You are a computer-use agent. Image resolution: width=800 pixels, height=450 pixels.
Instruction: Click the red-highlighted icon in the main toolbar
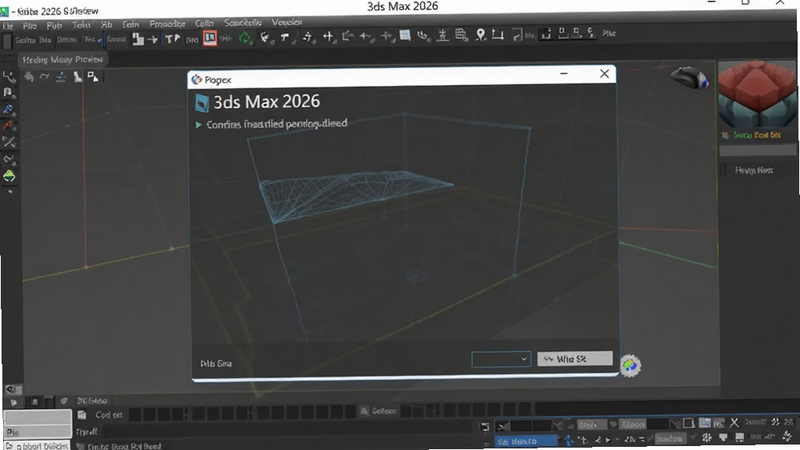tap(210, 38)
